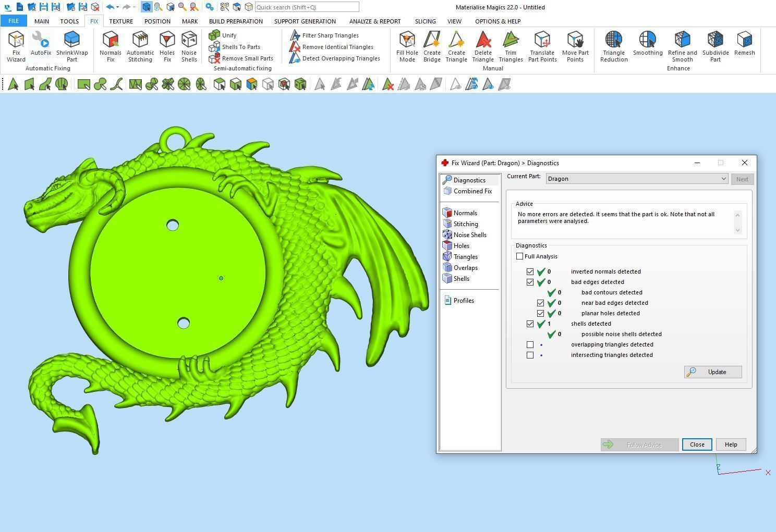Open Noise Shells page in wizard sidebar
The width and height of the screenshot is (776, 532).
pyautogui.click(x=465, y=235)
